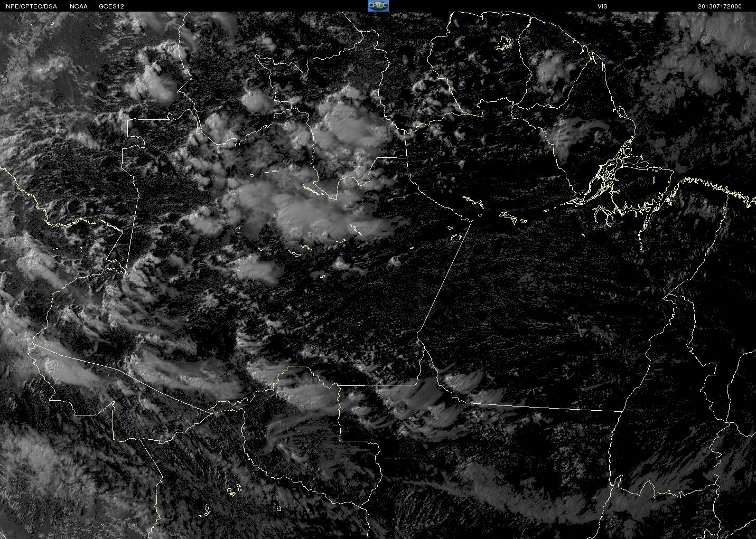The height and width of the screenshot is (539, 756).
Task: Select the INPE/CPTEC/DSA header label
Action: click(x=30, y=6)
